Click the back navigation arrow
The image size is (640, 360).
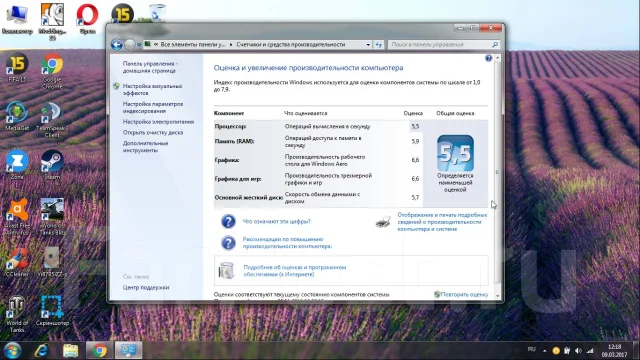point(117,44)
